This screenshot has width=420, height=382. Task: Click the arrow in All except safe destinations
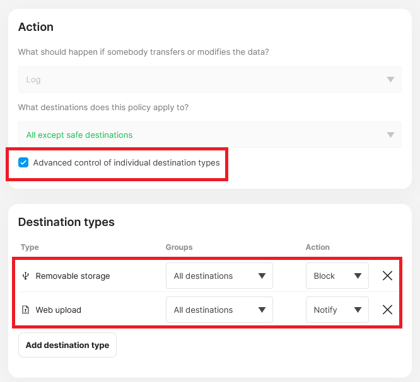390,135
